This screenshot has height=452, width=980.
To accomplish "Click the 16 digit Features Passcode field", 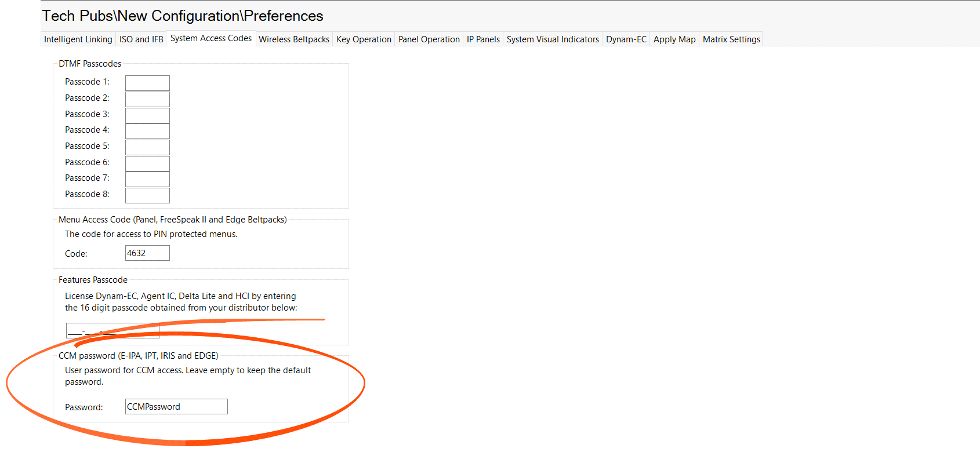I will [x=112, y=331].
